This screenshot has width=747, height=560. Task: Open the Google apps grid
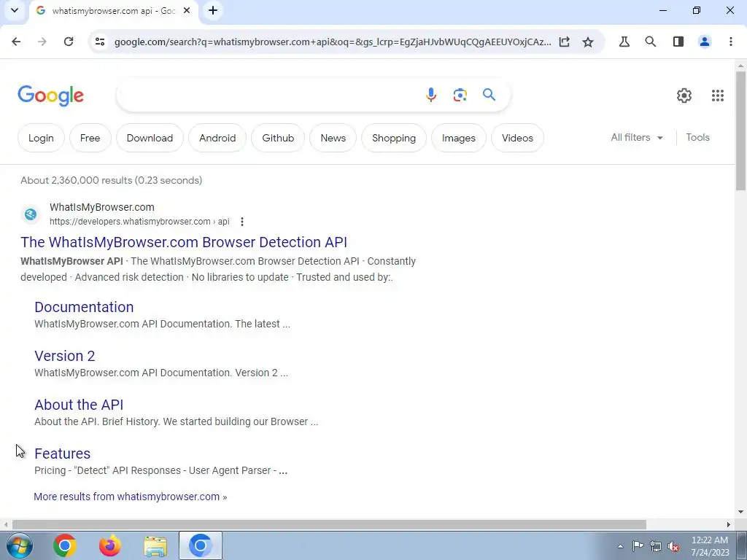coord(718,96)
